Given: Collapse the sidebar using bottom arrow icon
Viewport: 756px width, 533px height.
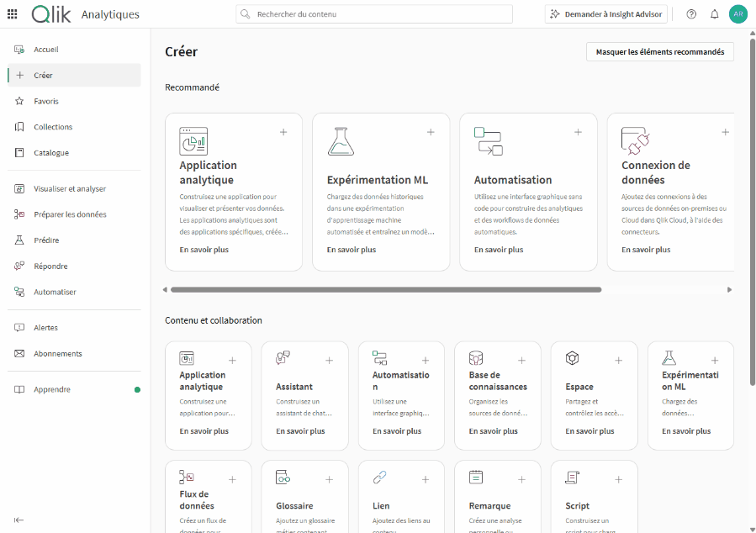Looking at the screenshot, I should [x=19, y=520].
